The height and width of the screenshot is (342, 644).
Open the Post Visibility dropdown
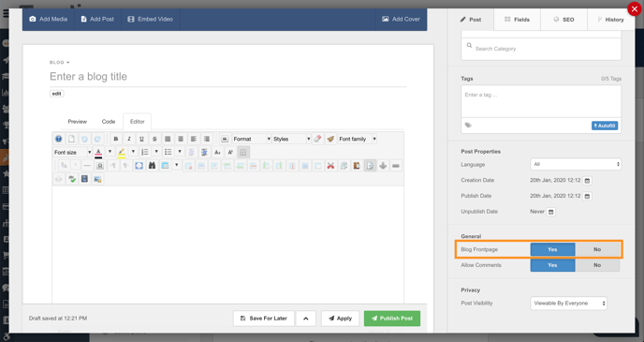click(568, 304)
